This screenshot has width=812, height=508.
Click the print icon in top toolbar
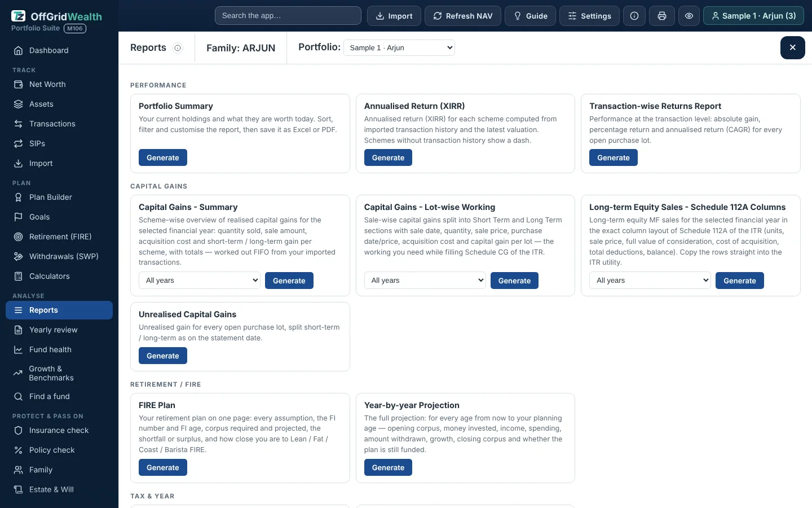coord(662,16)
